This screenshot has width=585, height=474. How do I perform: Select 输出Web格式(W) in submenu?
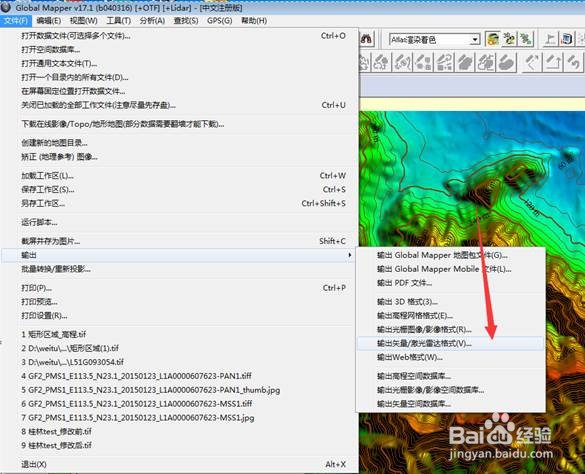pos(451,357)
